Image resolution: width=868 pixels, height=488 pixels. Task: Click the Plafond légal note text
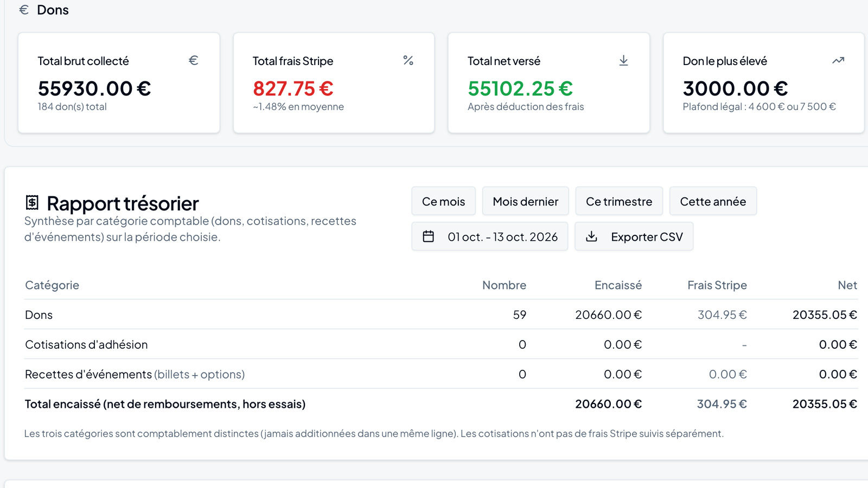click(759, 107)
